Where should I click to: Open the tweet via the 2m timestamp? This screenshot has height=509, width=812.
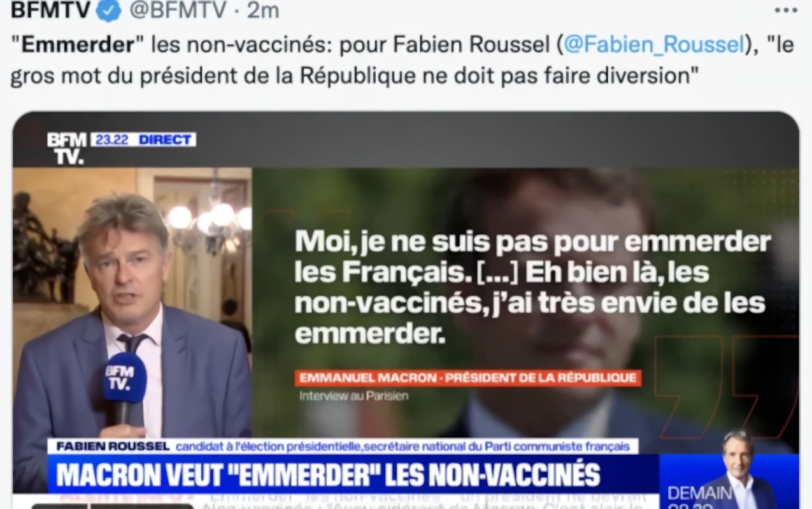[x=264, y=11]
